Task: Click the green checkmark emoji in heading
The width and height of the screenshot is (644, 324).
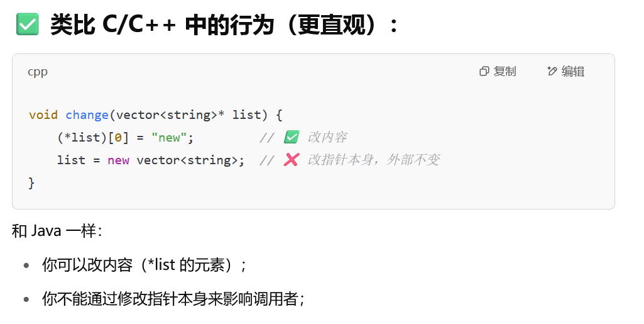Action: click(28, 25)
